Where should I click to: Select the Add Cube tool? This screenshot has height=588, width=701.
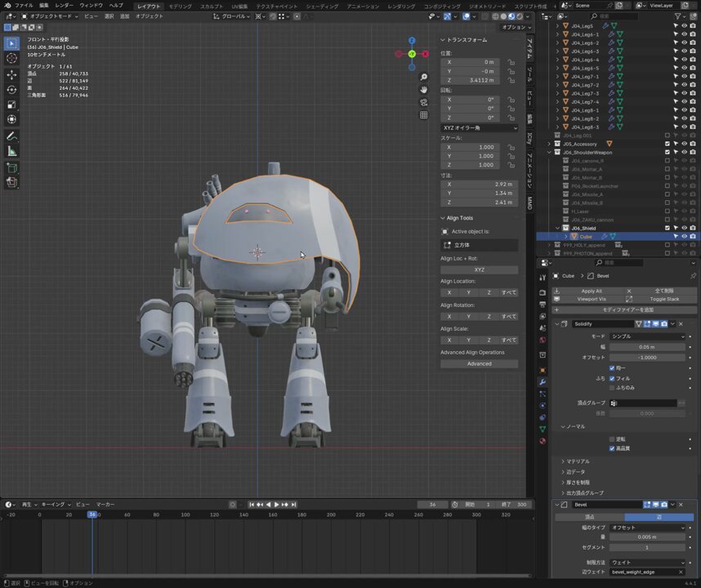coord(11,168)
